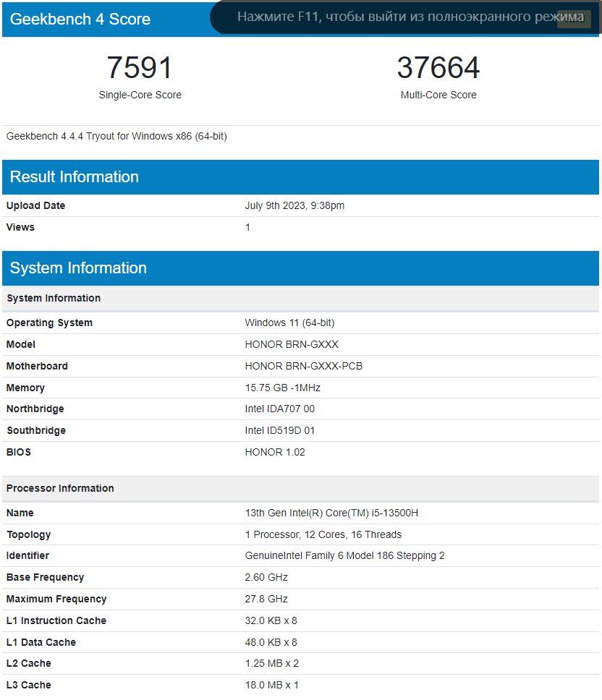Click the L2 Cache label
602x700 pixels.
click(29, 663)
